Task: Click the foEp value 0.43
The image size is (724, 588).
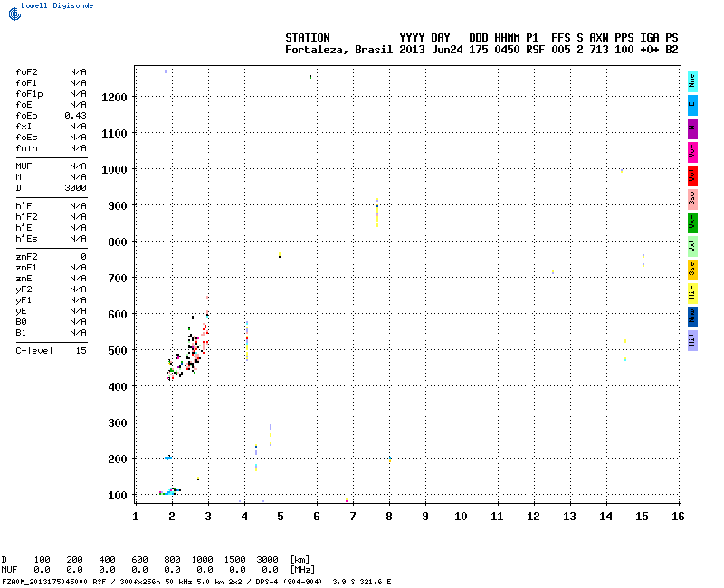Action: tap(76, 116)
